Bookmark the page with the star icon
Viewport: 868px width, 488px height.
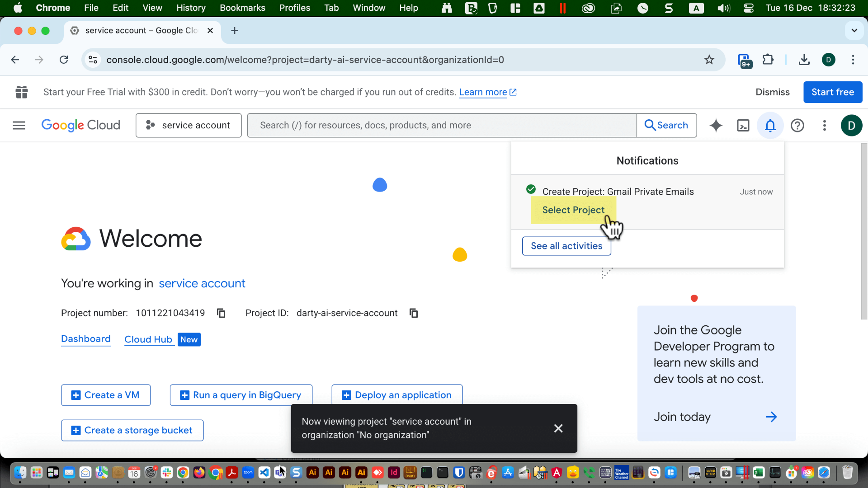pyautogui.click(x=709, y=59)
